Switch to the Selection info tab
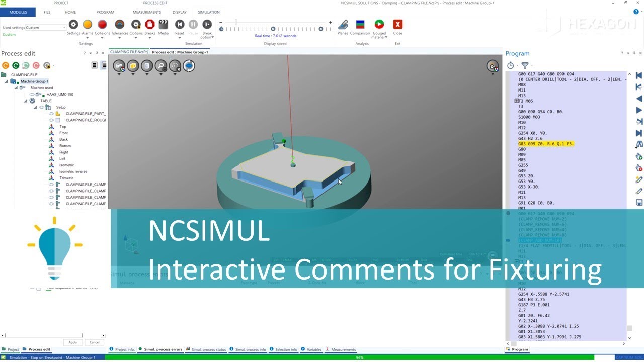The height and width of the screenshot is (362, 644). (x=283, y=349)
